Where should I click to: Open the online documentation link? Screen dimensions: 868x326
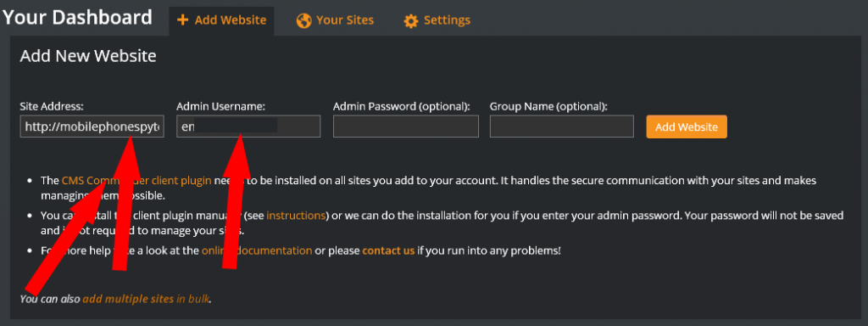click(257, 250)
